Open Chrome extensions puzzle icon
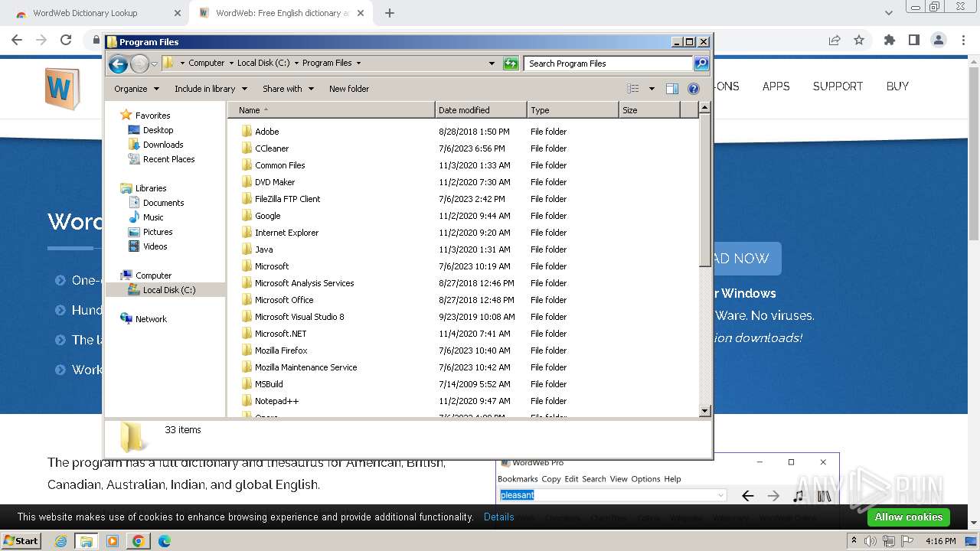This screenshot has height=551, width=980. pos(890,40)
